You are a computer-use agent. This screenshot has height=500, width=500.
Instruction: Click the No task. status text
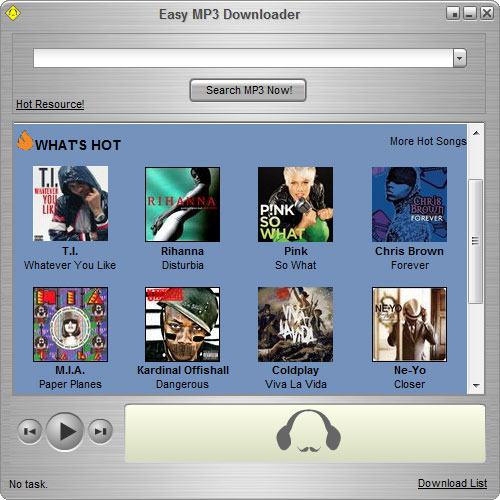(x=28, y=484)
